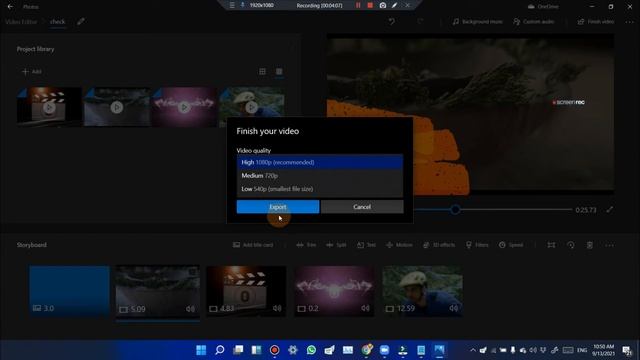Switch library to medium grid view
Viewport: 640px width, 360px height.
(262, 71)
